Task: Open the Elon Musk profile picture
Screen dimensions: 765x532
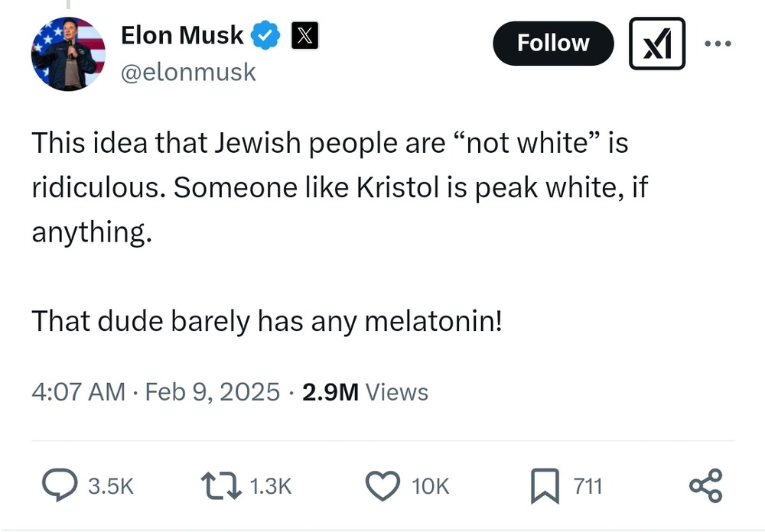Action: [x=68, y=54]
